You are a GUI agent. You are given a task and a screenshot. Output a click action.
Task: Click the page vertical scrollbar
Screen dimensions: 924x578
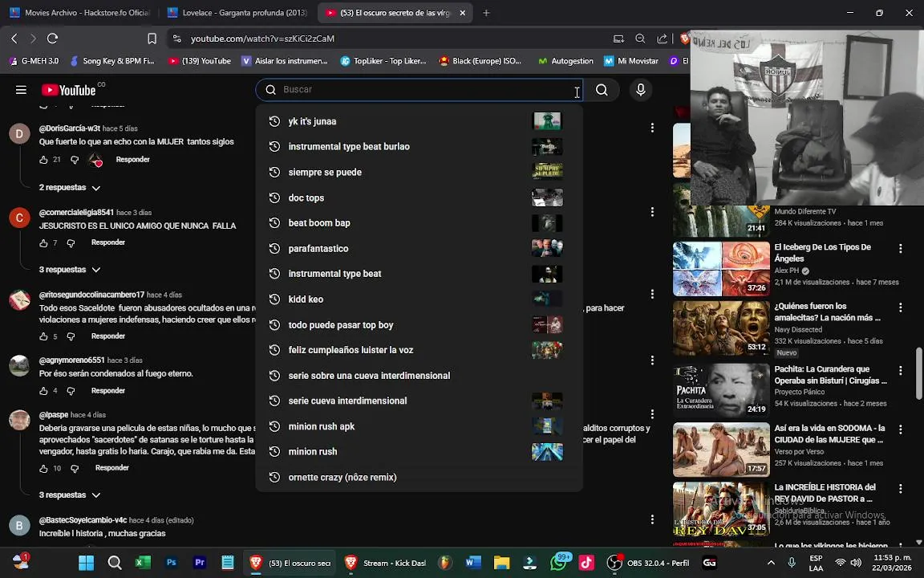918,372
